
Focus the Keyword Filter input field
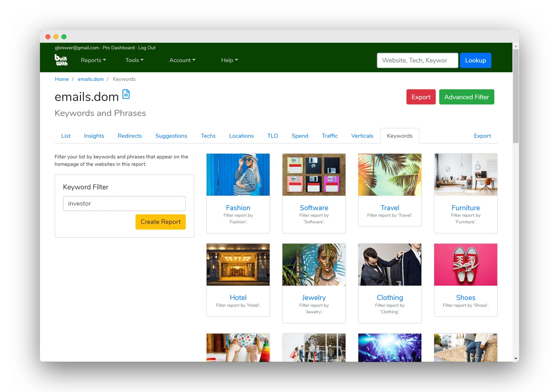pyautogui.click(x=124, y=204)
